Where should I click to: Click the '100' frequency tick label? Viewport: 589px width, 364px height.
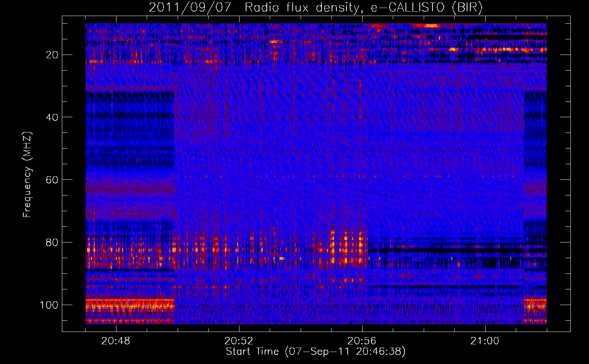click(x=49, y=305)
